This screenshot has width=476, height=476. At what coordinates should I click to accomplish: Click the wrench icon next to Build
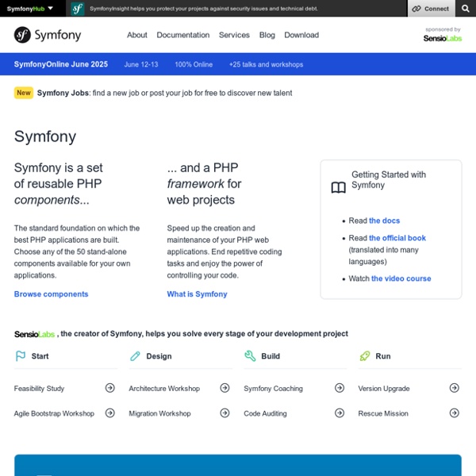[x=250, y=355]
